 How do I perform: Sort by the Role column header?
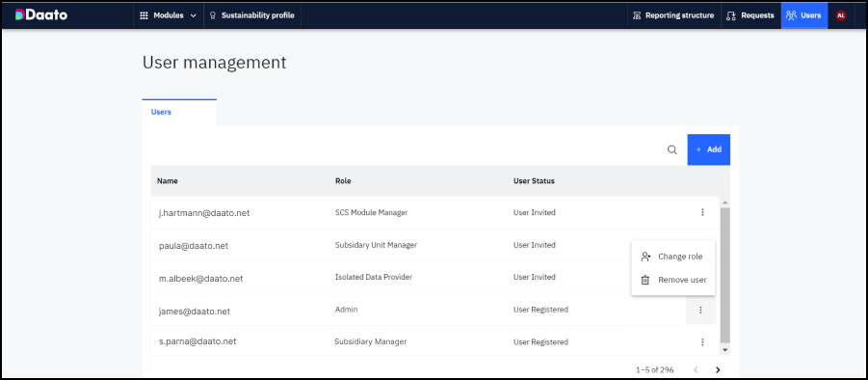tap(343, 180)
